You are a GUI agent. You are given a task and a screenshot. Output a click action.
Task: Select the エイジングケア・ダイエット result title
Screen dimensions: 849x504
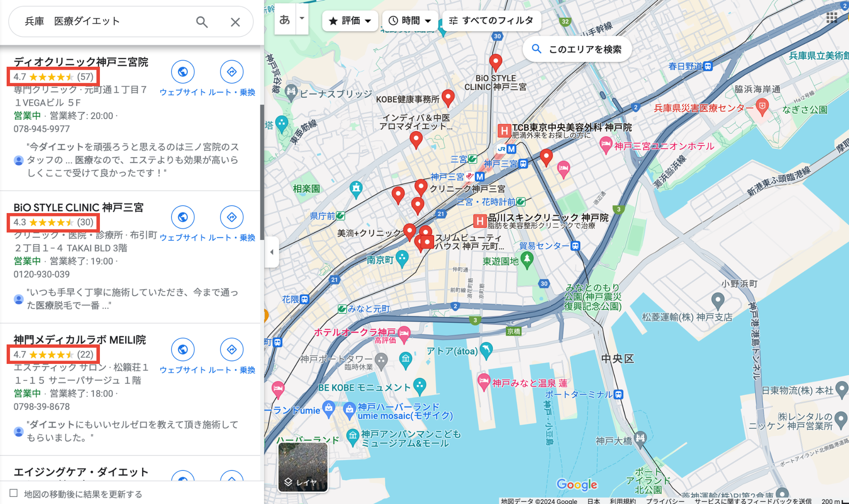coord(81,472)
